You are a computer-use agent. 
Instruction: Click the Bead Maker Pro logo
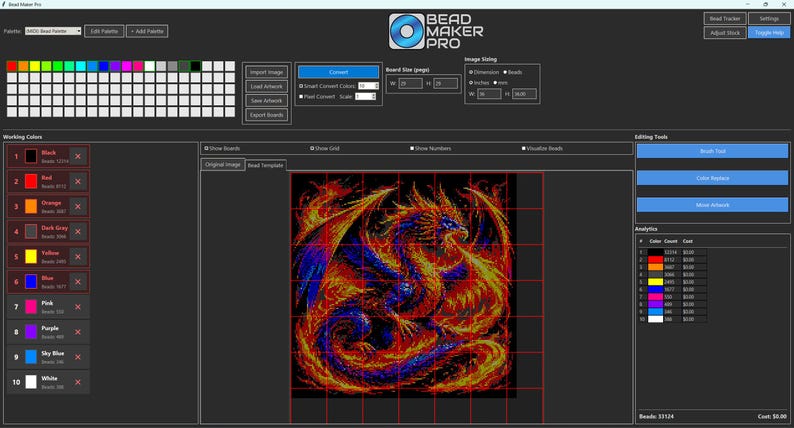click(x=435, y=31)
